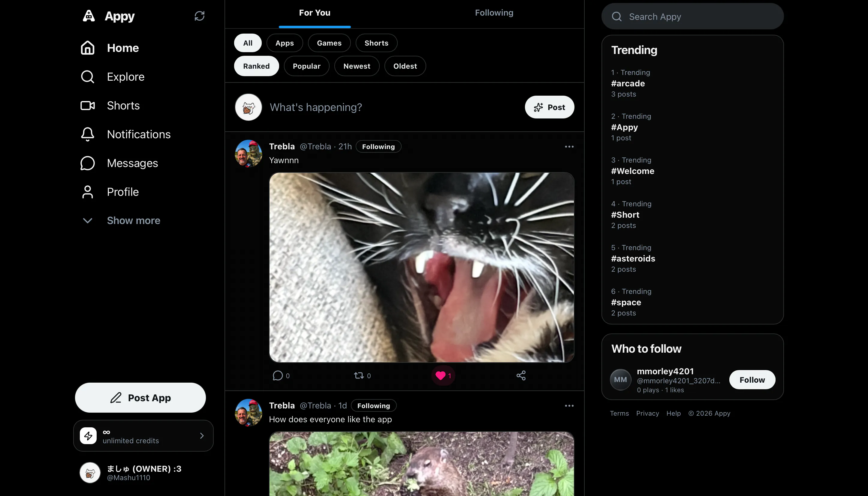The width and height of the screenshot is (868, 496).
Task: Sort feed by Popular
Action: point(306,66)
